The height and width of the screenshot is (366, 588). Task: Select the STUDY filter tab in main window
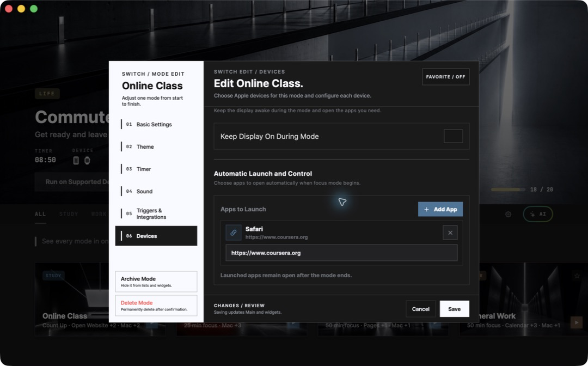coord(69,214)
